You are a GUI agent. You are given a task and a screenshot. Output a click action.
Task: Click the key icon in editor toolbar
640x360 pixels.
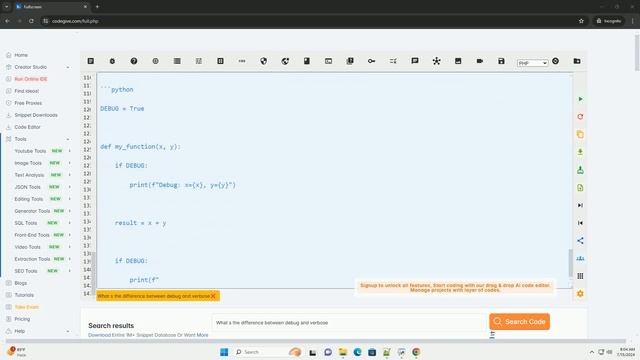(371, 61)
